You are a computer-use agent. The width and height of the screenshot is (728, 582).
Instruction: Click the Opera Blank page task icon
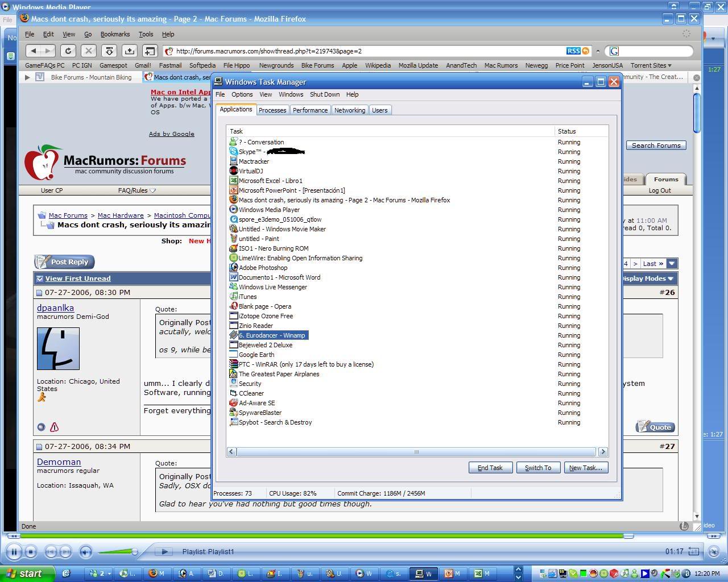click(233, 306)
